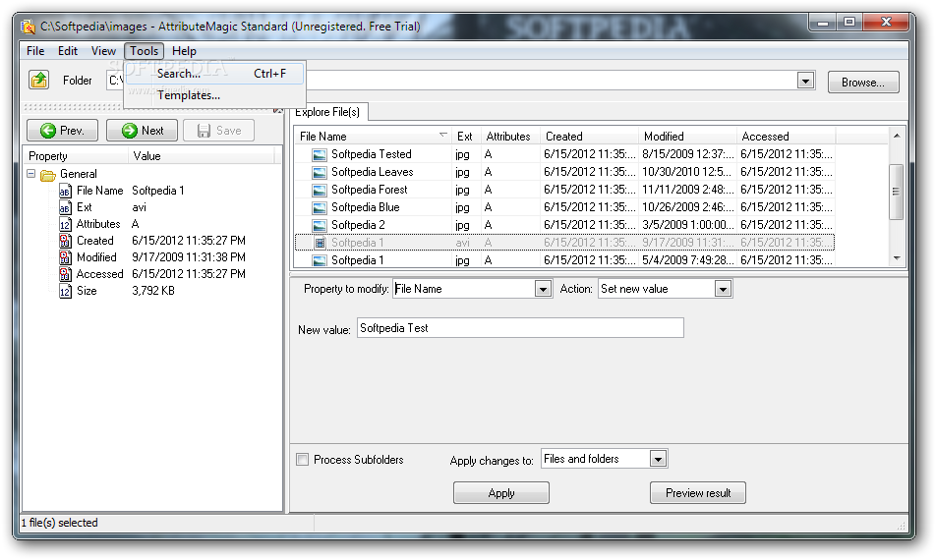Click Softpedia Blue image file icon

pyautogui.click(x=320, y=208)
